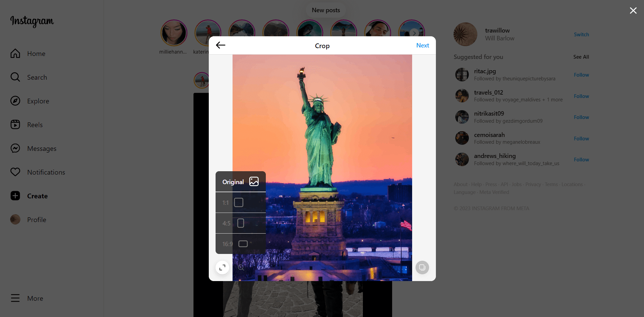Open Reels from the sidebar
This screenshot has width=644, height=317.
[x=35, y=124]
